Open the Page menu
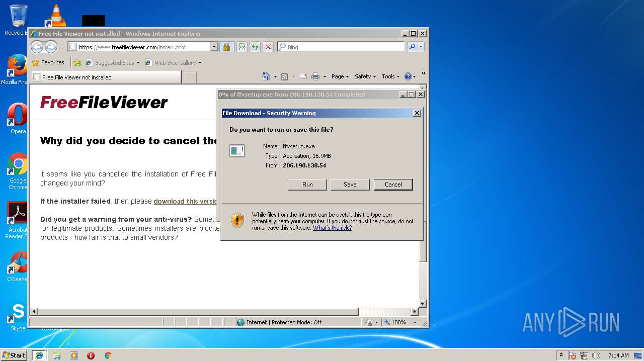644x362 pixels. tap(340, 76)
